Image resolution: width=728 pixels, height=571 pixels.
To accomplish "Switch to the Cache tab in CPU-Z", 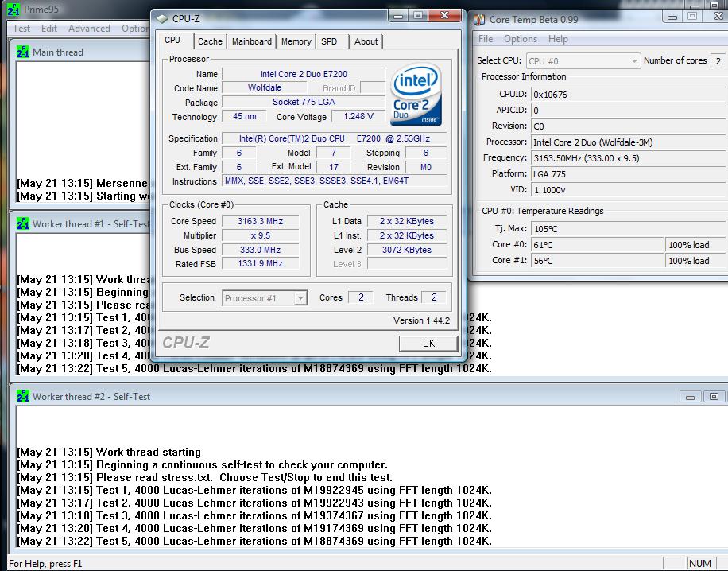I will coord(210,41).
